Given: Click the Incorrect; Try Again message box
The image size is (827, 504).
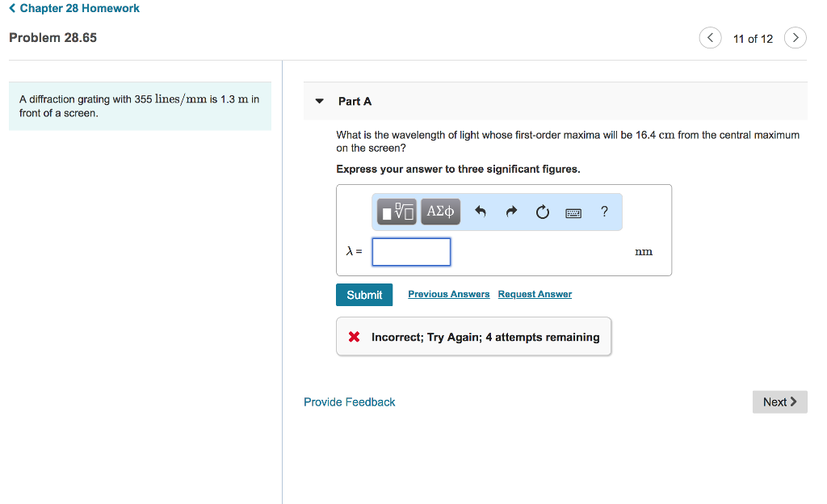Looking at the screenshot, I should (474, 337).
